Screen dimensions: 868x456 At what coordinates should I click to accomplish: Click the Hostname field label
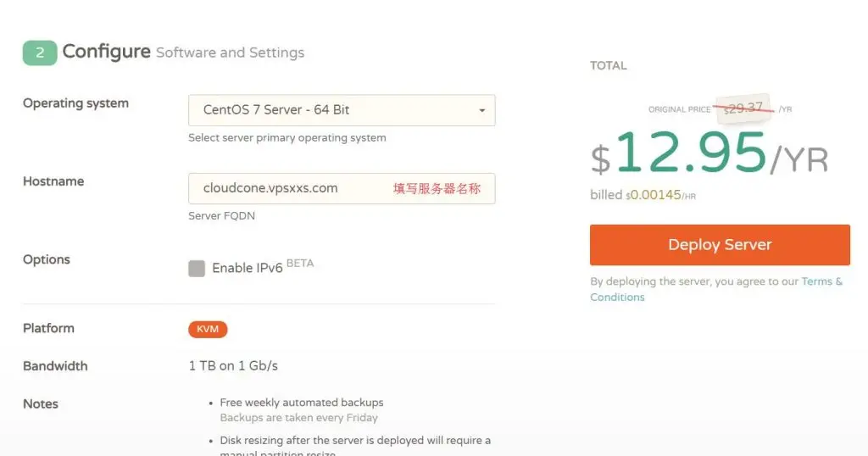[53, 181]
